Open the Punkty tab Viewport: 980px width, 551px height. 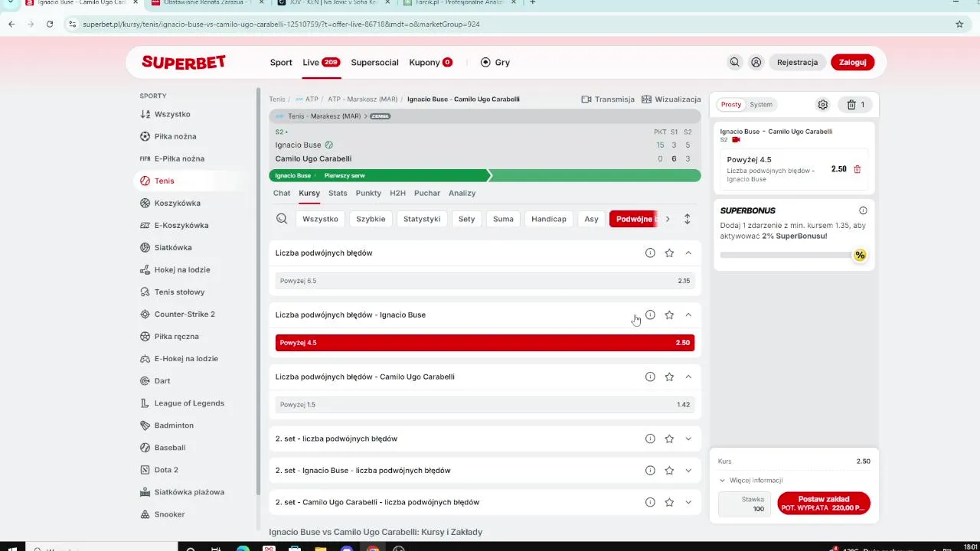(x=368, y=193)
